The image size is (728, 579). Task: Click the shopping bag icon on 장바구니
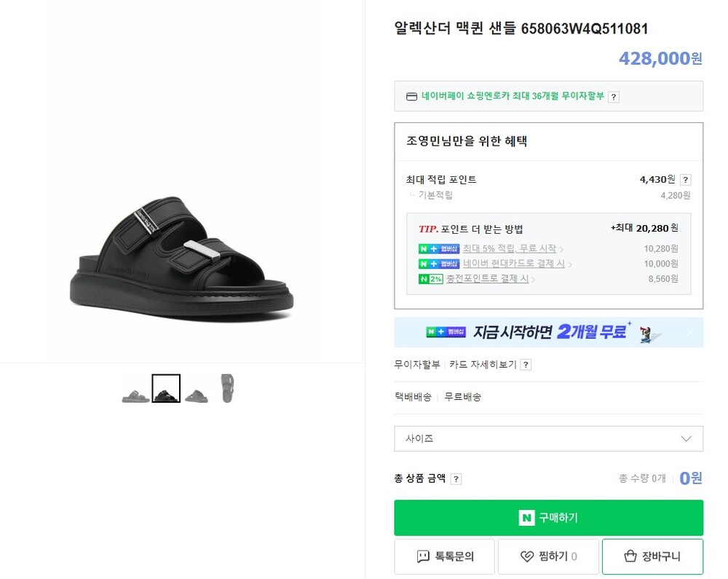630,556
